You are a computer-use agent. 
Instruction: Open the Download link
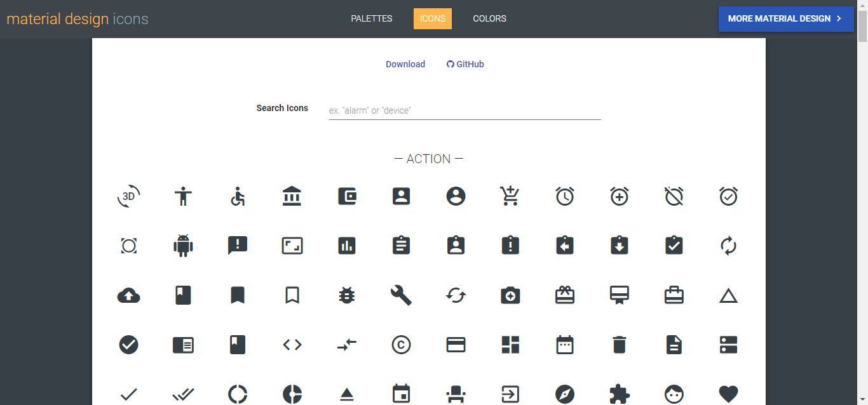pyautogui.click(x=405, y=64)
